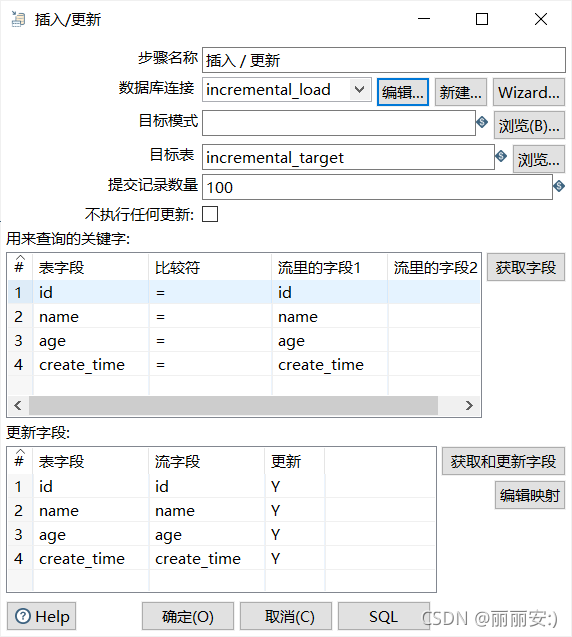Viewport: 572px width, 637px height.
Task: Click stream field1 age in key table
Action: pyautogui.click(x=329, y=340)
